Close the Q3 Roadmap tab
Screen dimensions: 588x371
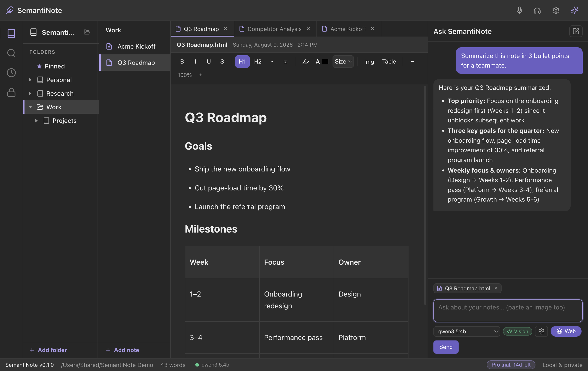coord(225,29)
